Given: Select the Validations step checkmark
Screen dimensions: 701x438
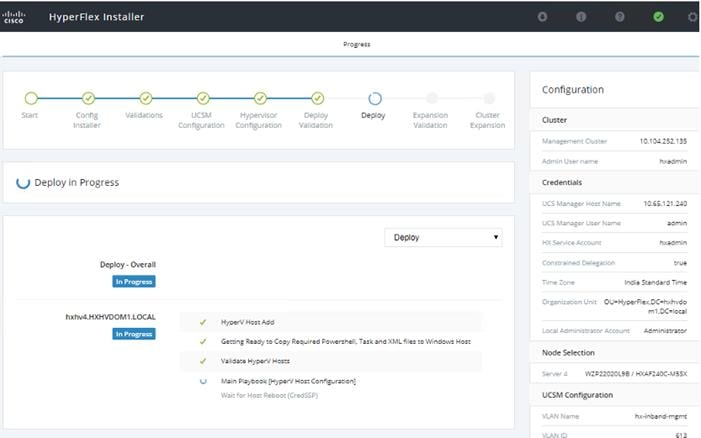Looking at the screenshot, I should 145,98.
